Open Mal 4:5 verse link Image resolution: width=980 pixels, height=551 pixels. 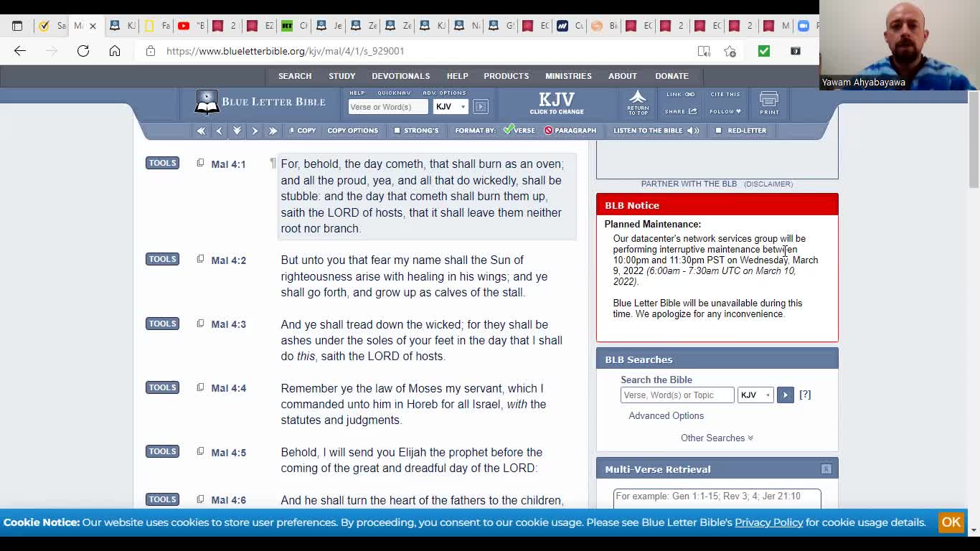[x=228, y=453]
